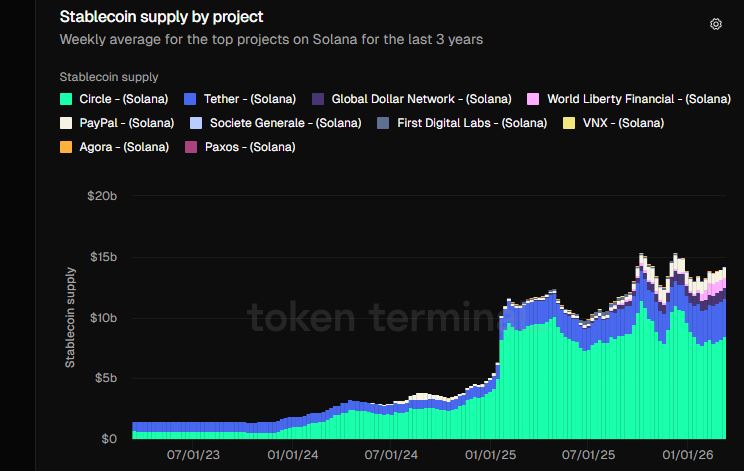
Task: Click the token terminal watermark
Action: click(x=370, y=318)
